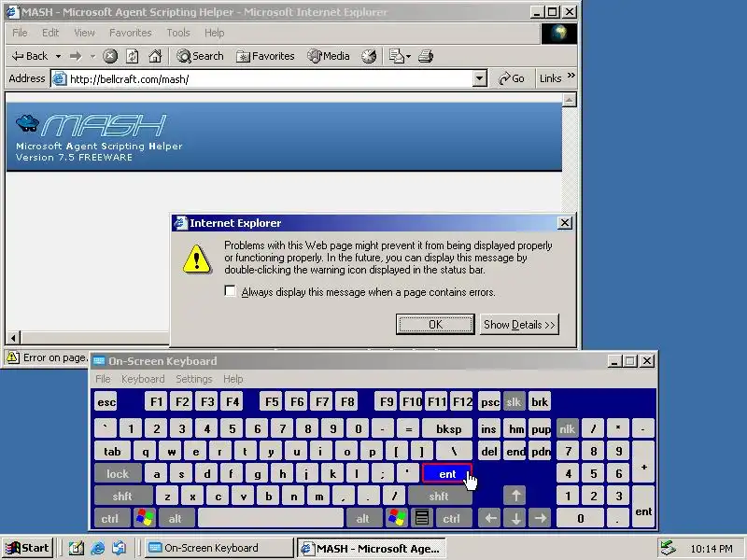This screenshot has width=747, height=560.
Task: Toggle the right alt key on On-Screen Keyboard
Action: [363, 518]
